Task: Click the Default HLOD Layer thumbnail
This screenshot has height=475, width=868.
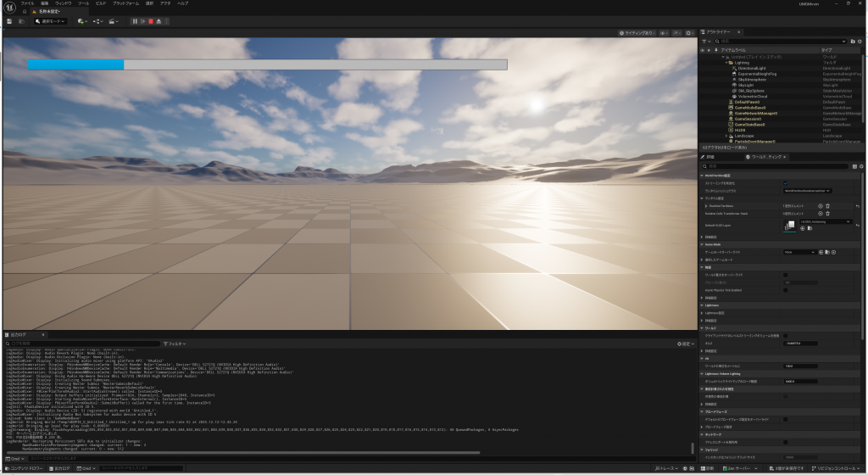Action: click(789, 225)
